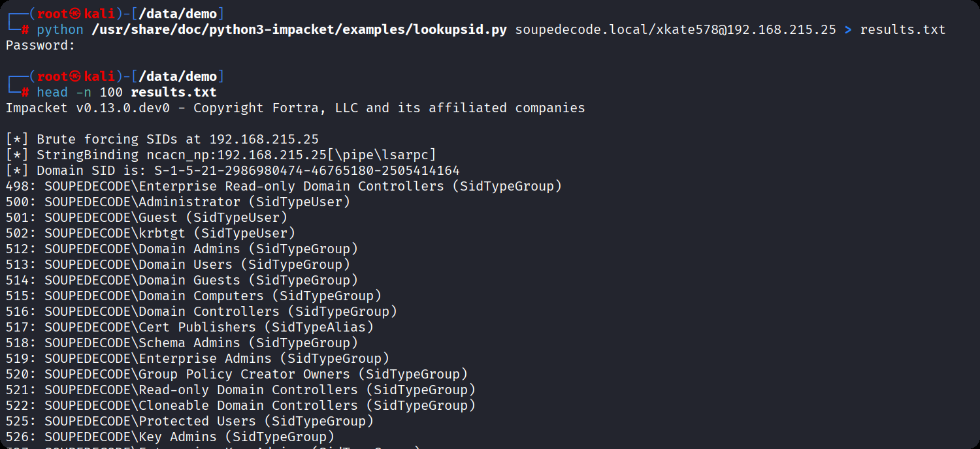The height and width of the screenshot is (449, 980).
Task: Click the Kali symbol in the first prompt
Action: 76,14
